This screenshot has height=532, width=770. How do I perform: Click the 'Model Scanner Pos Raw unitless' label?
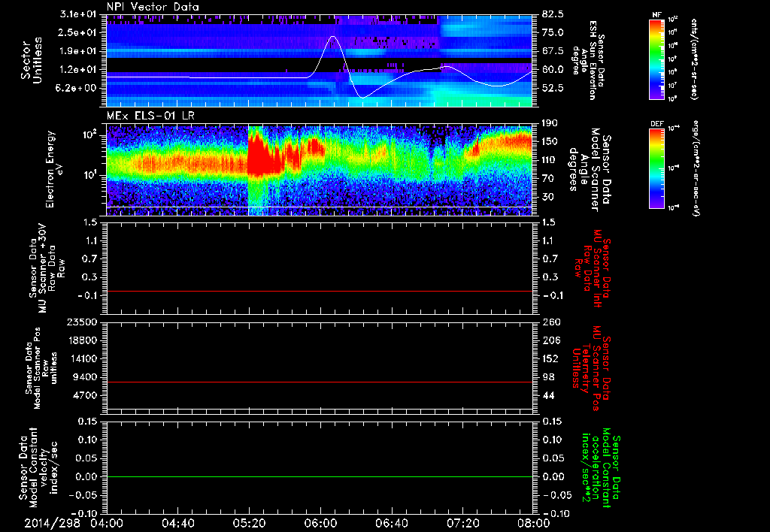[x=42, y=368]
